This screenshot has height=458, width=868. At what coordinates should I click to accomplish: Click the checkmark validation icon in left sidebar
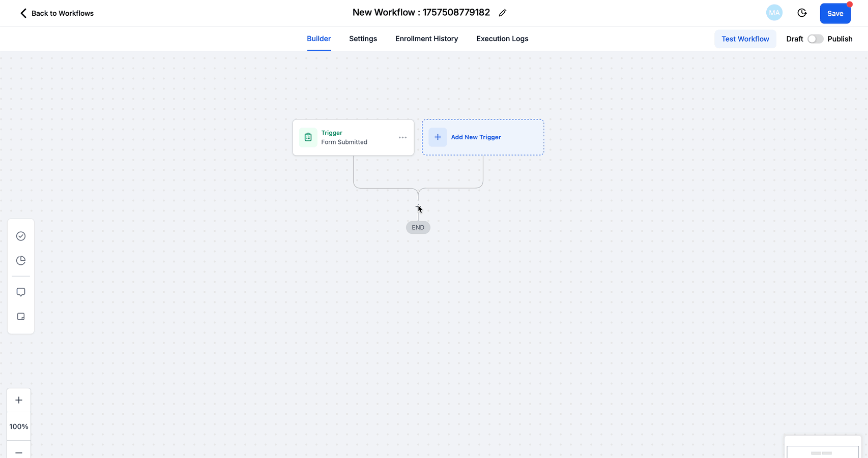pos(21,236)
